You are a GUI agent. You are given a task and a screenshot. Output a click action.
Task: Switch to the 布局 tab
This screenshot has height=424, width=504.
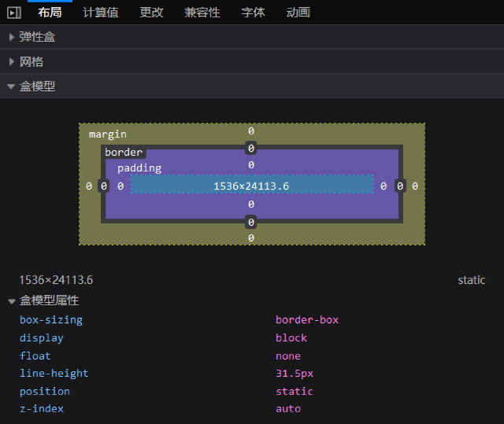click(50, 12)
